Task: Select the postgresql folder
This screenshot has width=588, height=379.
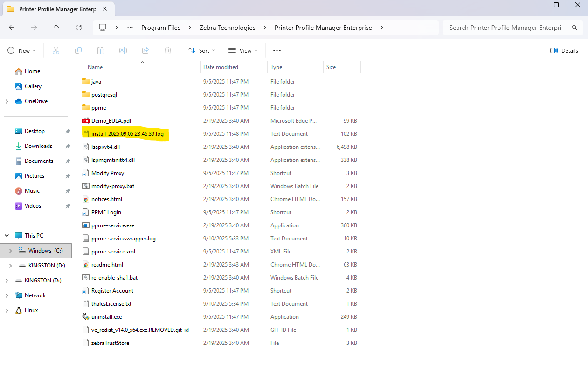Action: [x=104, y=94]
